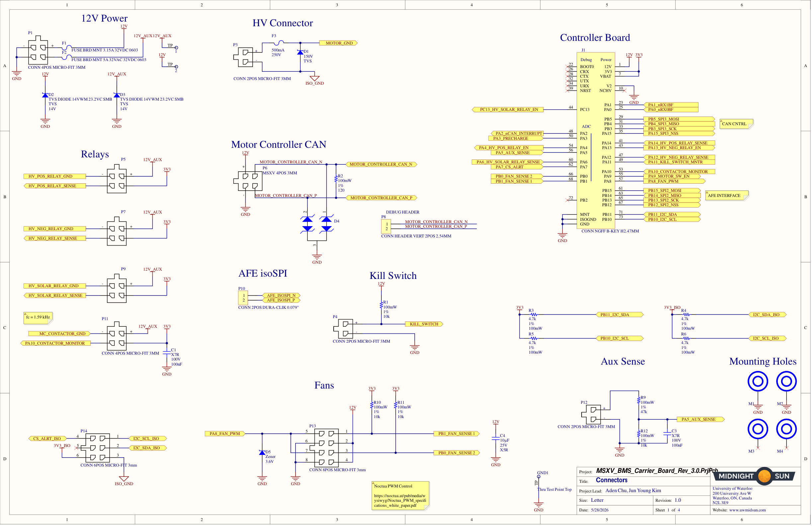Click the 'Connectors' title in the title block
Screen dimensions: 812x526
pos(612,480)
